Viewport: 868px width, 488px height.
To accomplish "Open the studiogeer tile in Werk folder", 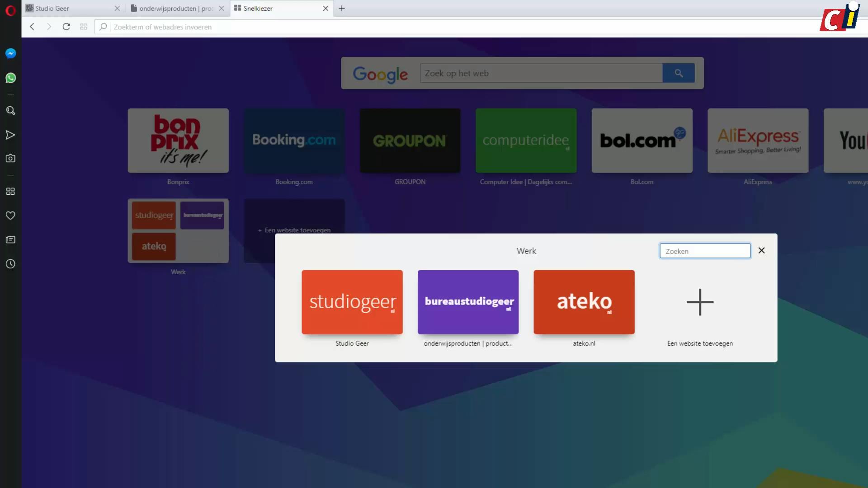I will coord(352,302).
